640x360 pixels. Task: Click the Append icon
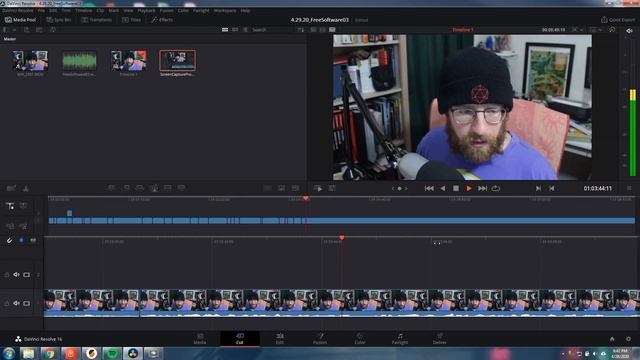click(126, 188)
